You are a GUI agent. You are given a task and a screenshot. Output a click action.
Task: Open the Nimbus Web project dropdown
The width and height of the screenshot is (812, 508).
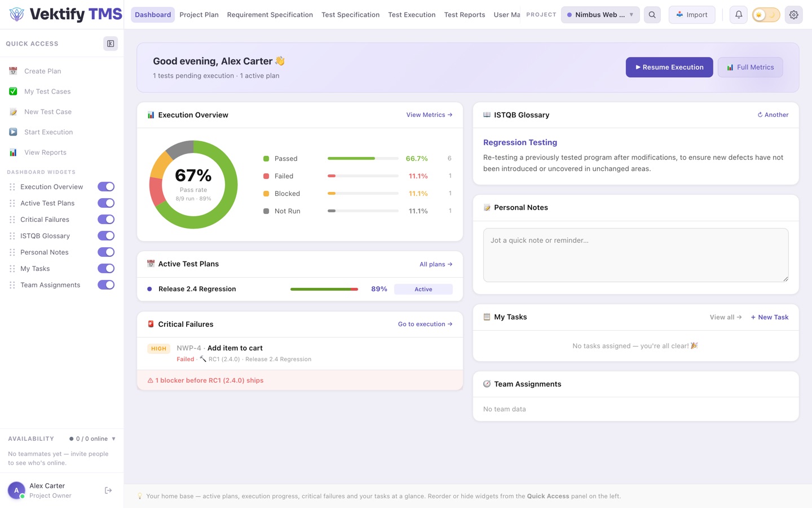pyautogui.click(x=600, y=15)
